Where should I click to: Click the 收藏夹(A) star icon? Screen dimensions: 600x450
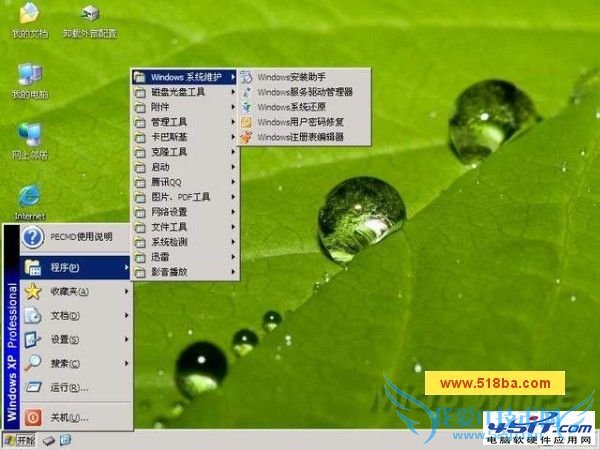coord(33,292)
